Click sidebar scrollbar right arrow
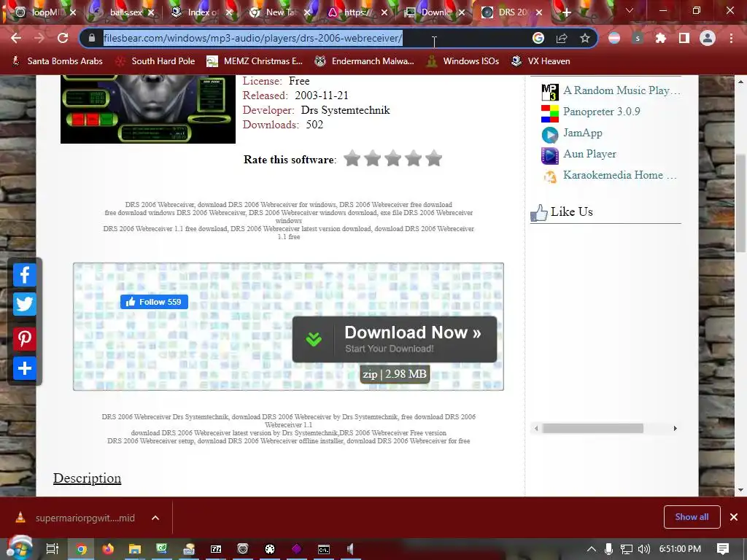Image resolution: width=747 pixels, height=560 pixels. (x=675, y=428)
